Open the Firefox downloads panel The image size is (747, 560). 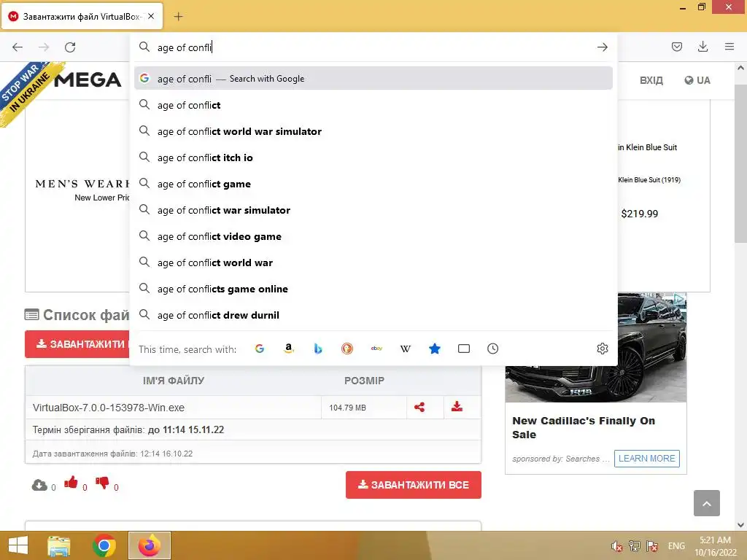pos(703,47)
